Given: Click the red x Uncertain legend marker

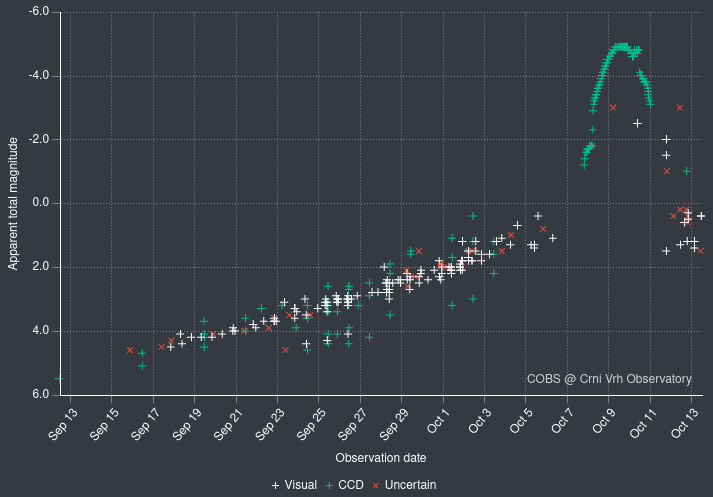Looking at the screenshot, I should pos(376,486).
